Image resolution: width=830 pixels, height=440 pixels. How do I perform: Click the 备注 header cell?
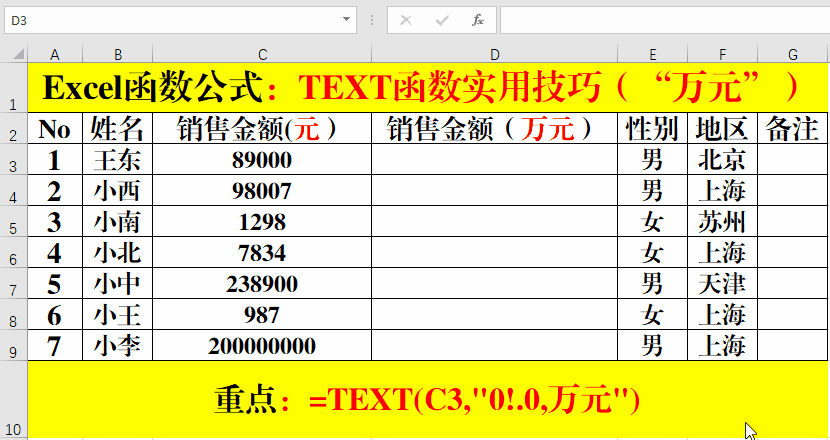pyautogui.click(x=792, y=128)
